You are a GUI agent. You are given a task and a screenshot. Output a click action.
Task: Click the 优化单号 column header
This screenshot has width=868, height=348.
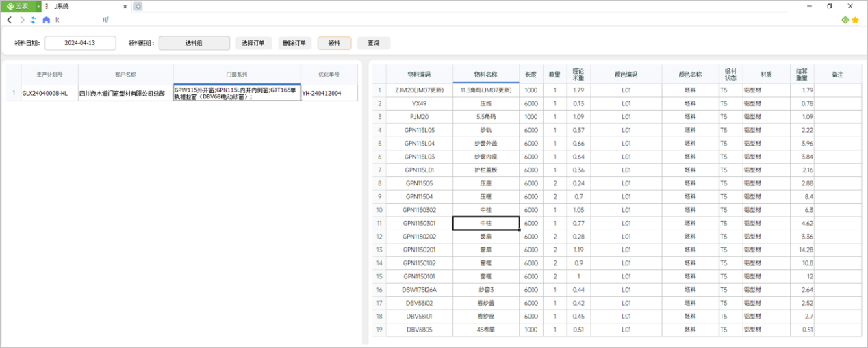tap(329, 75)
